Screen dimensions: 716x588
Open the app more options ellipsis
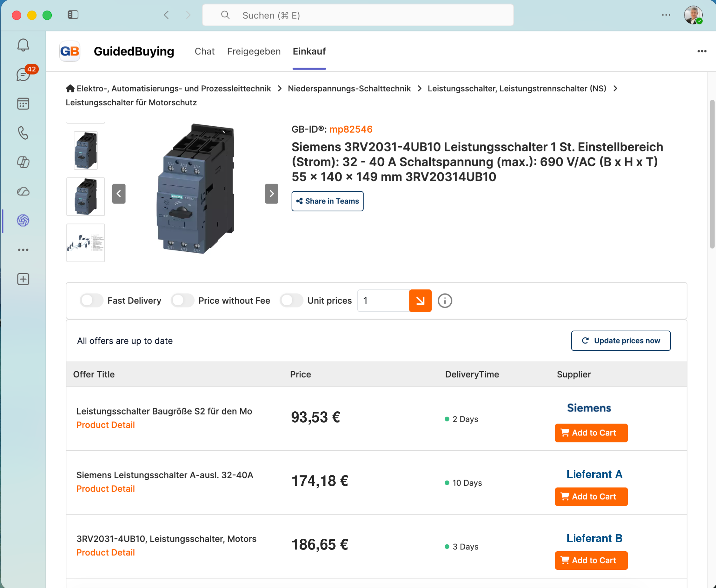click(x=702, y=51)
